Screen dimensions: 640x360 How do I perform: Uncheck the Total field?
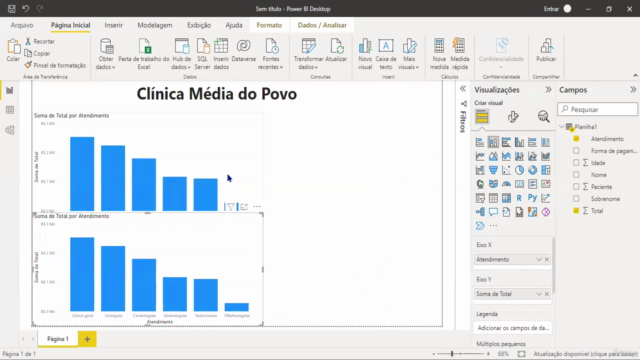pos(576,211)
